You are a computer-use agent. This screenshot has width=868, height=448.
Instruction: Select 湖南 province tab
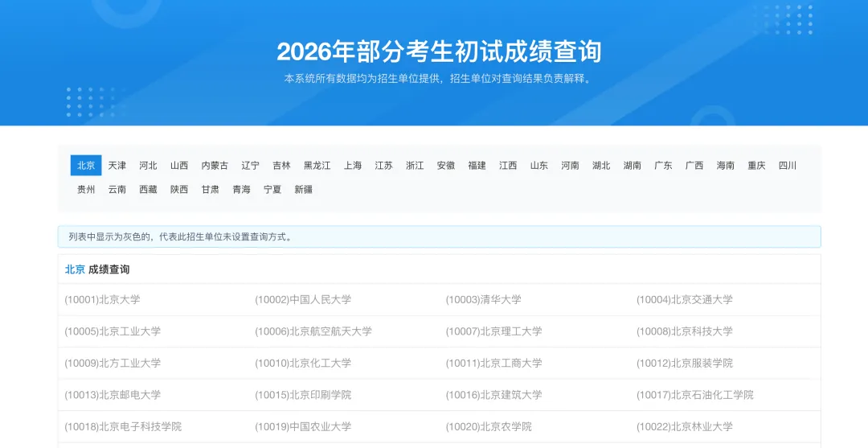coord(633,165)
